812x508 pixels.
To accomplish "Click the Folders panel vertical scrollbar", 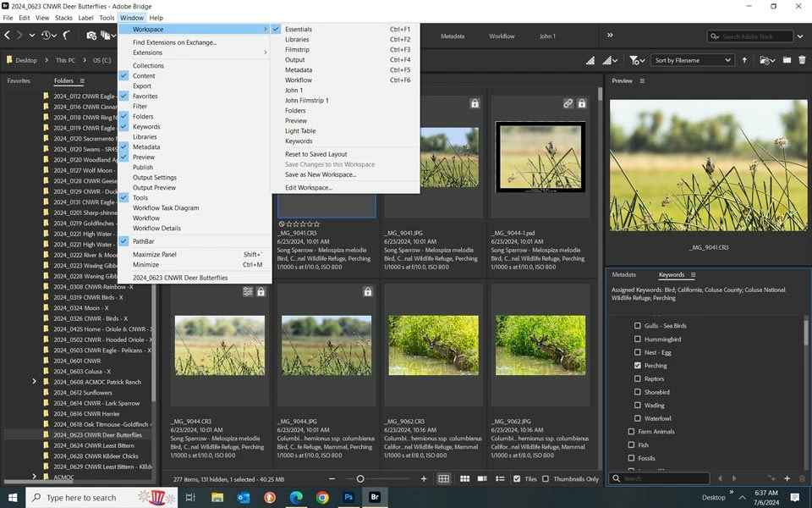I will pyautogui.click(x=154, y=342).
